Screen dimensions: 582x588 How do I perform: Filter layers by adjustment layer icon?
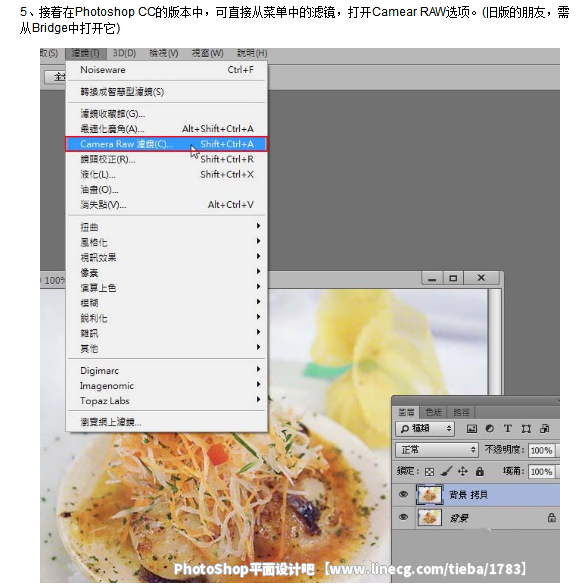point(490,429)
